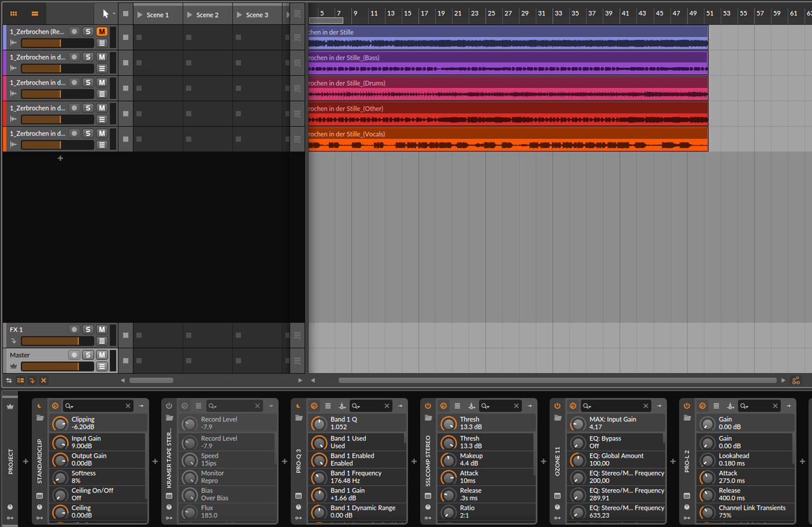The height and width of the screenshot is (527, 812).
Task: Show OZONE 11 plugin window icon
Action: (x=557, y=496)
